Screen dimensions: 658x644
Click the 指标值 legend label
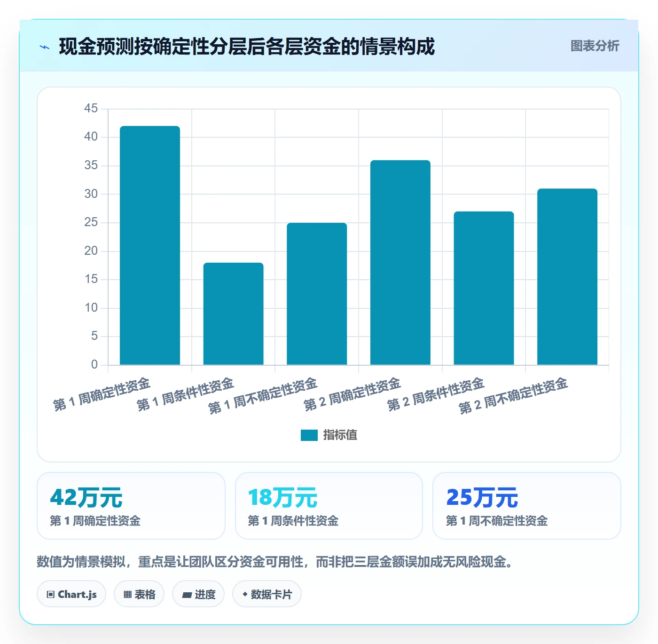click(340, 435)
